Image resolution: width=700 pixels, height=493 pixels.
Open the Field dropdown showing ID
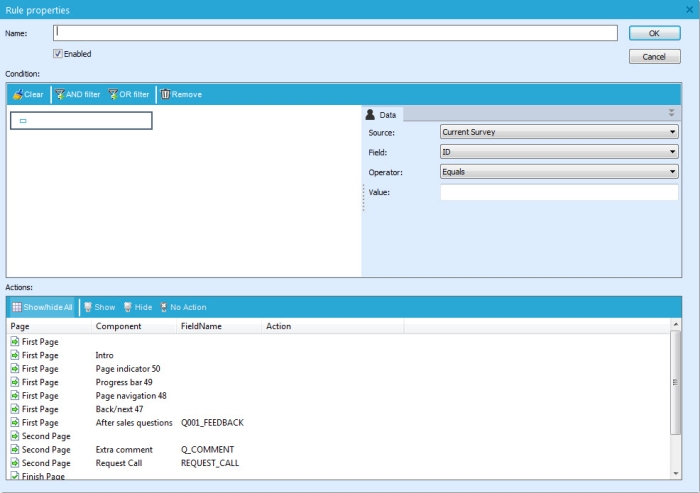[558, 152]
